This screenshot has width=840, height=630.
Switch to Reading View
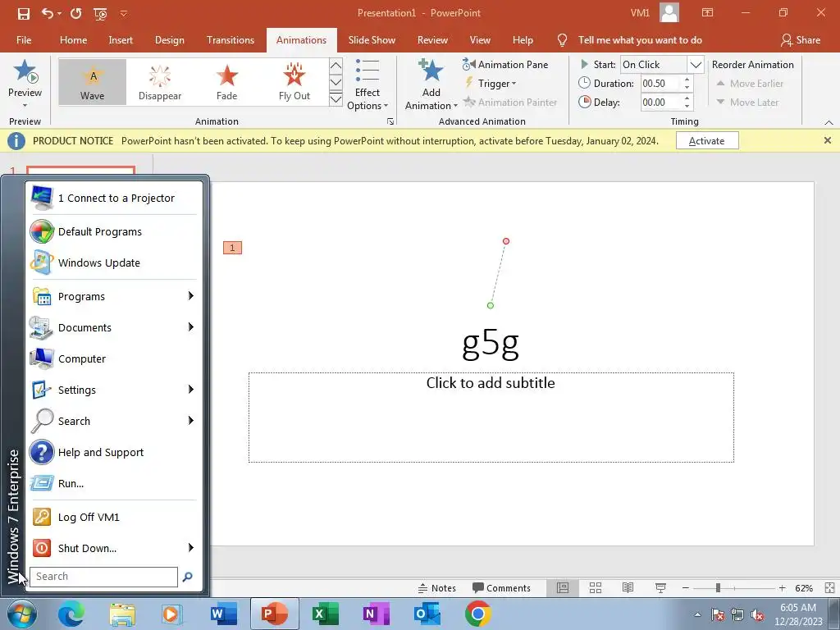tap(628, 588)
